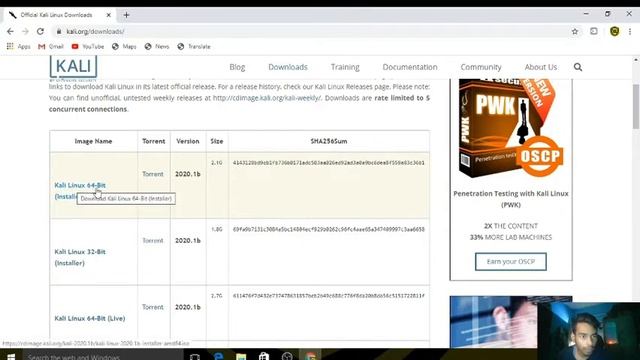
Task: Click the Version column header
Action: tap(188, 141)
